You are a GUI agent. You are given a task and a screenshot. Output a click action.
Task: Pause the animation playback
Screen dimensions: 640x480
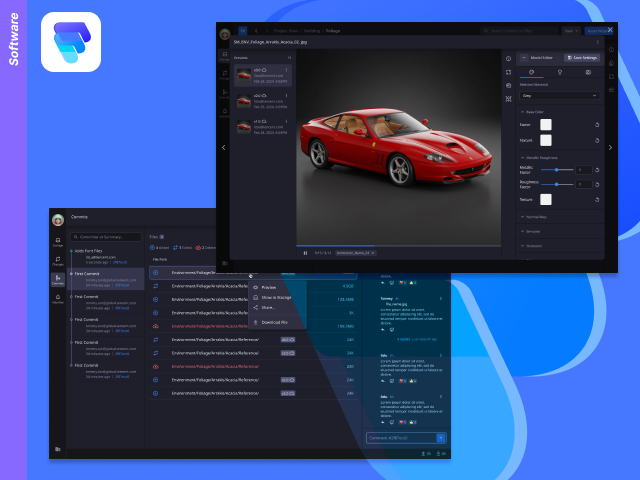[305, 253]
